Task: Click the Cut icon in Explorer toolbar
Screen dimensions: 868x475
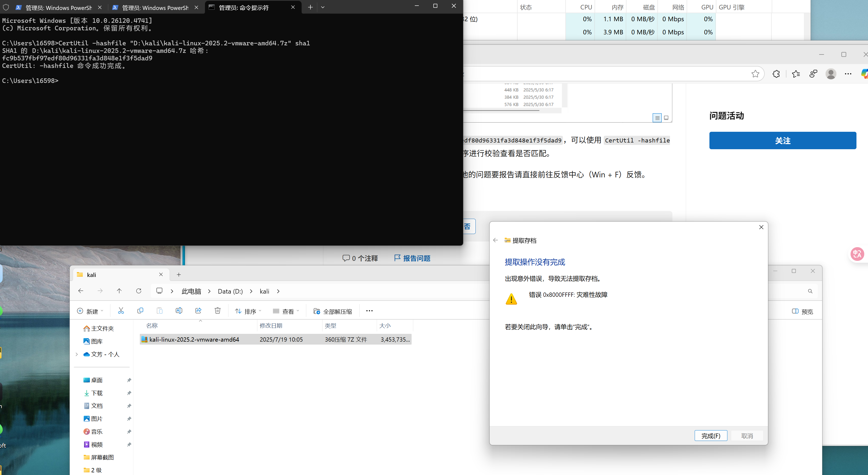Action: 121,311
